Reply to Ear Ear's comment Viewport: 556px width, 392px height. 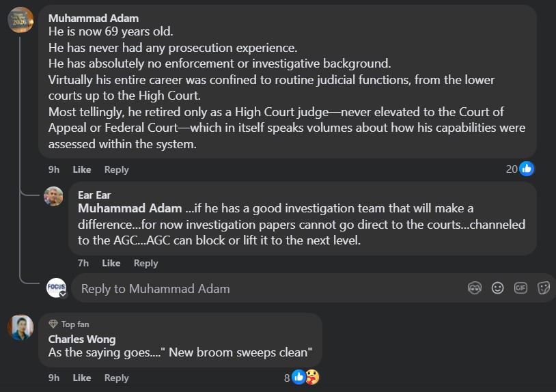(145, 263)
